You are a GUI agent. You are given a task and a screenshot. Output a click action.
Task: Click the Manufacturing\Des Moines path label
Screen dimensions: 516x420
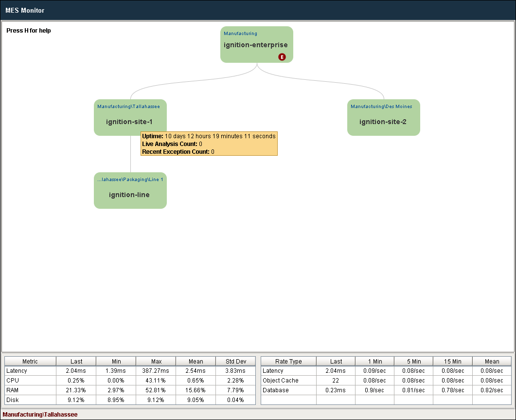point(381,107)
